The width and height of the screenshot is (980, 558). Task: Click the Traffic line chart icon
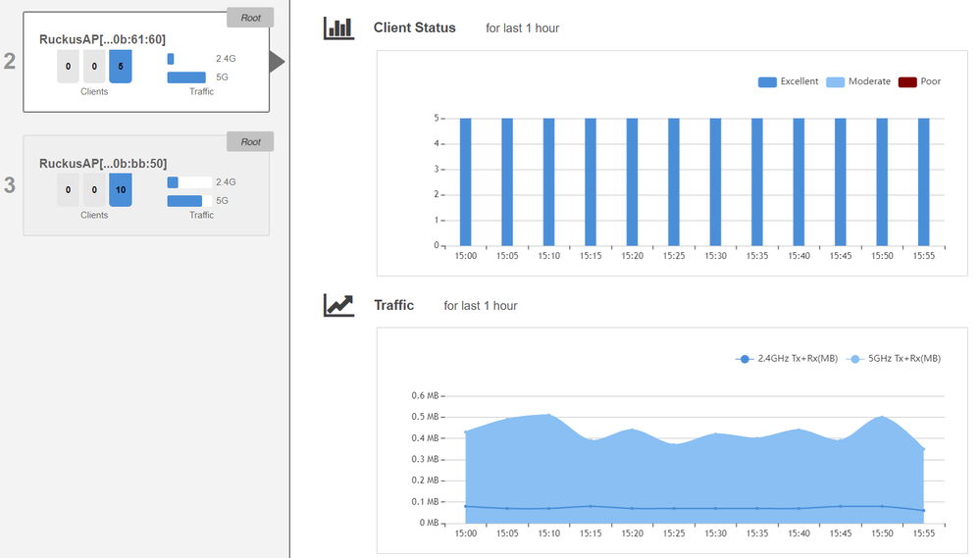pyautogui.click(x=338, y=306)
